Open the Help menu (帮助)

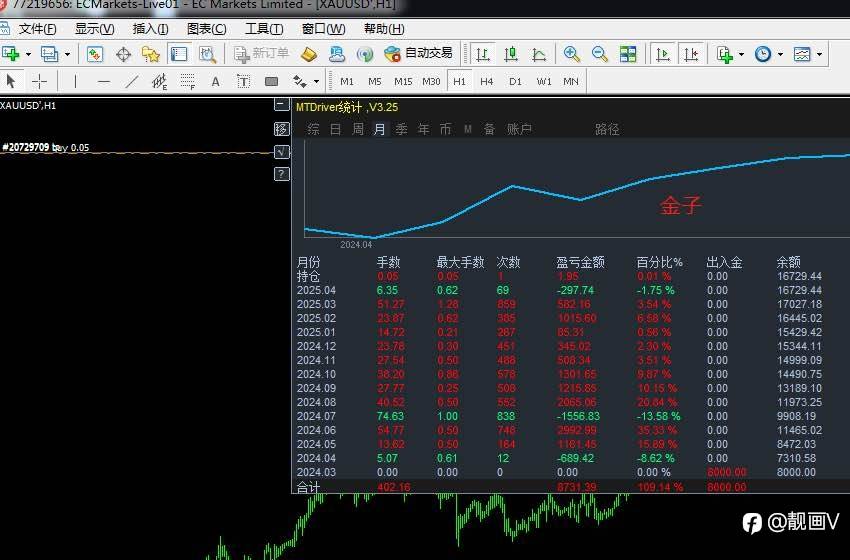(x=384, y=29)
